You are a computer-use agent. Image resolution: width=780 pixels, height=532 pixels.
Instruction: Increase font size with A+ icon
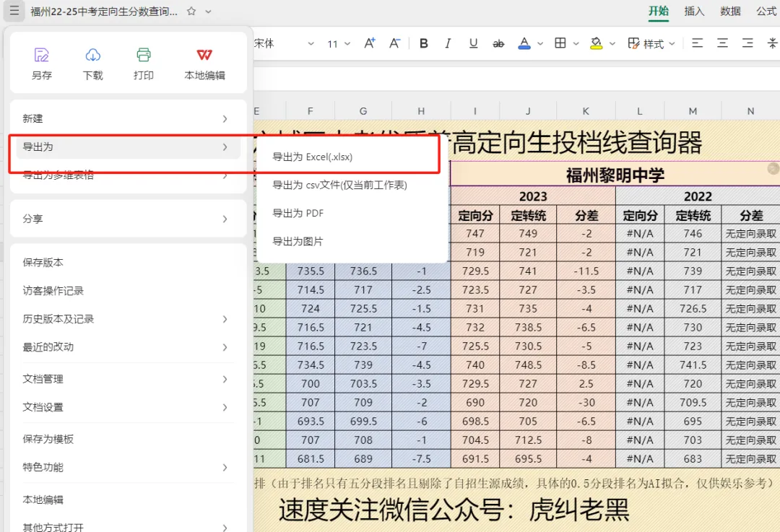click(x=370, y=44)
